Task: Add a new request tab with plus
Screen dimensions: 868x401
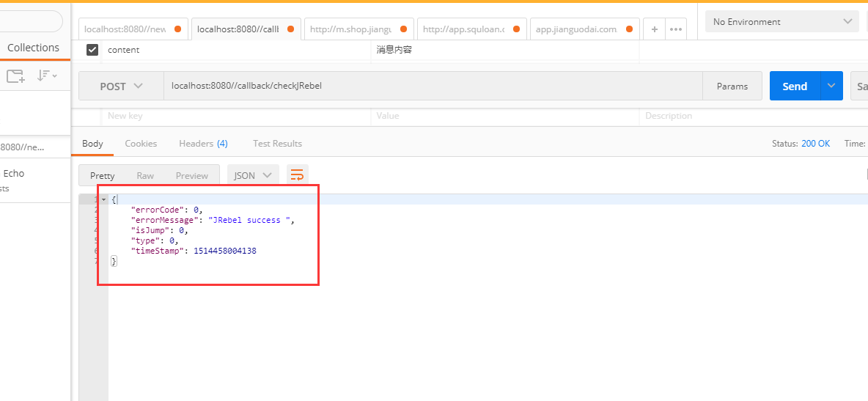Action: pyautogui.click(x=655, y=29)
